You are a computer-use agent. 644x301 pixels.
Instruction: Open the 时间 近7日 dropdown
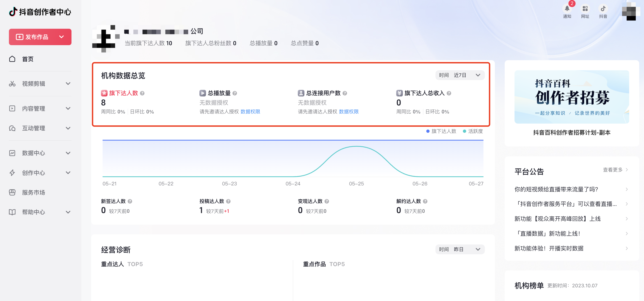click(x=460, y=75)
